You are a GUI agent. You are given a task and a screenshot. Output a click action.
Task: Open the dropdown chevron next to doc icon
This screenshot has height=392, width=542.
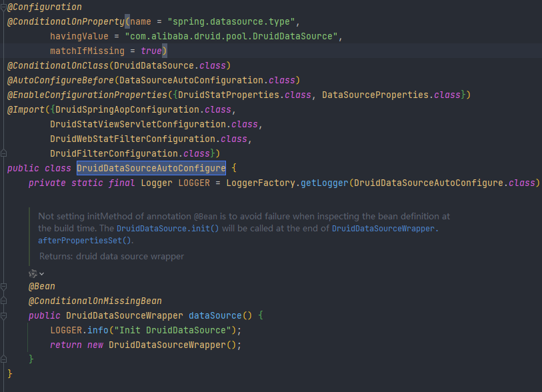click(42, 274)
